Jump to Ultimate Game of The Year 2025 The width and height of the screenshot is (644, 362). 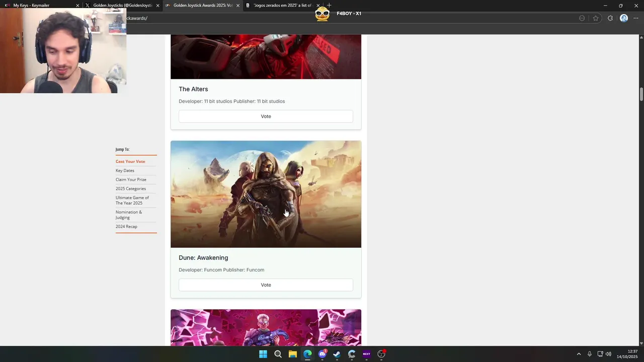[x=132, y=200]
